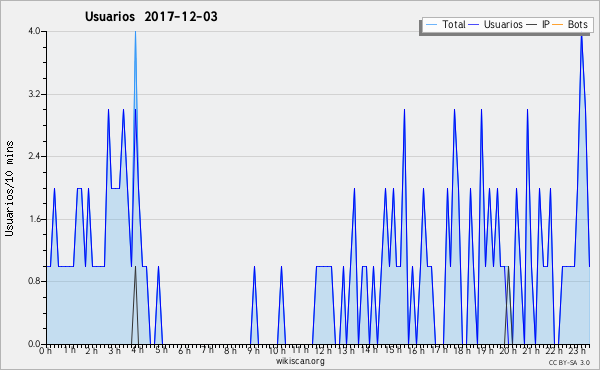This screenshot has height=370, width=600.
Task: Click the y-axis value 0.0
Action: 34,344
